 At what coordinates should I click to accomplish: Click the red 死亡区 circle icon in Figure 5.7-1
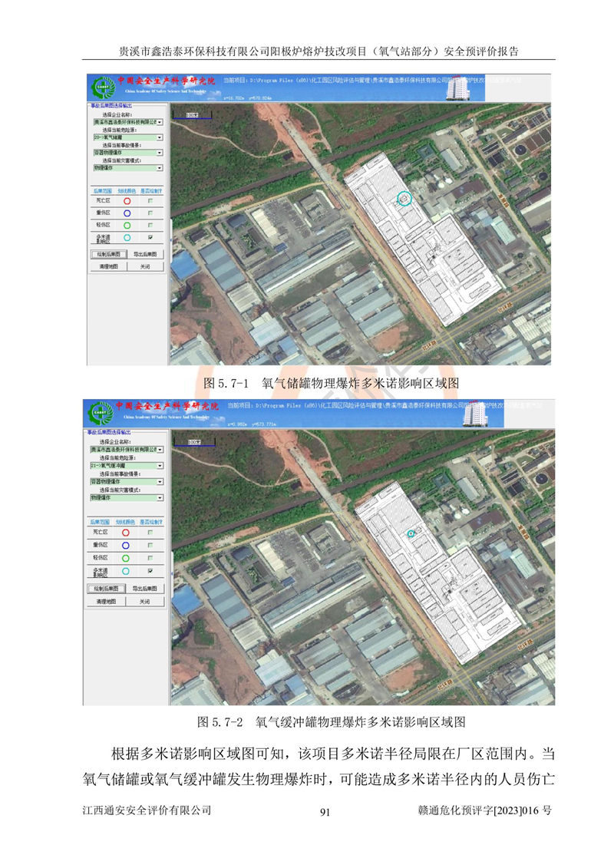pyautogui.click(x=126, y=200)
